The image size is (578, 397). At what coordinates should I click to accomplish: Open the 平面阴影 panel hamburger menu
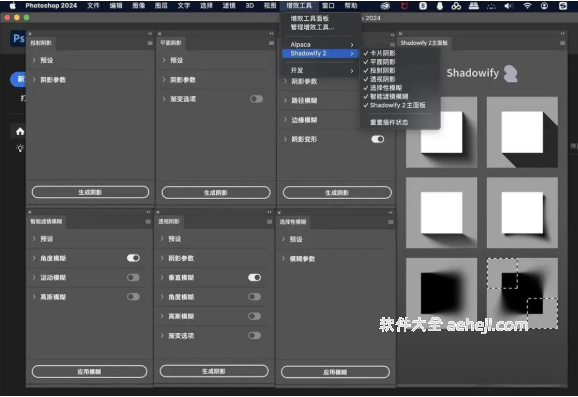pyautogui.click(x=271, y=43)
